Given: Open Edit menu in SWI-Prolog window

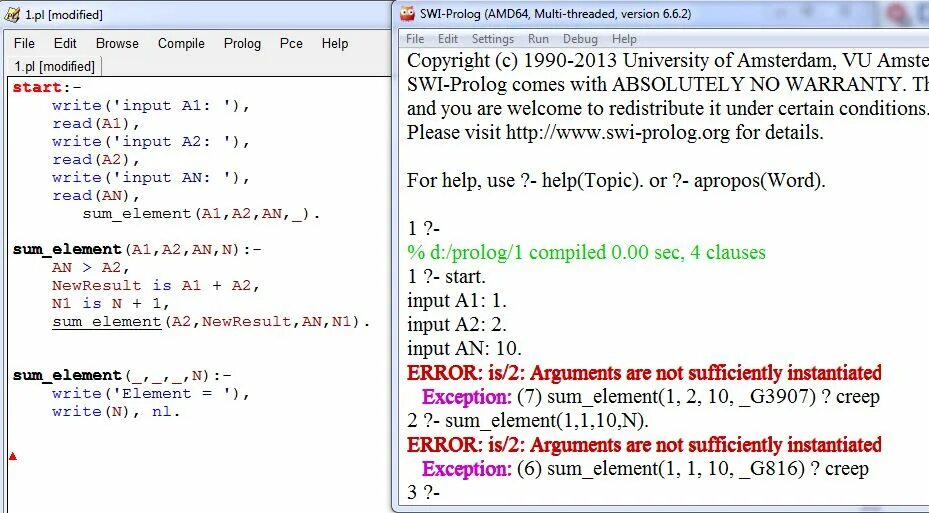Looking at the screenshot, I should click(x=448, y=39).
